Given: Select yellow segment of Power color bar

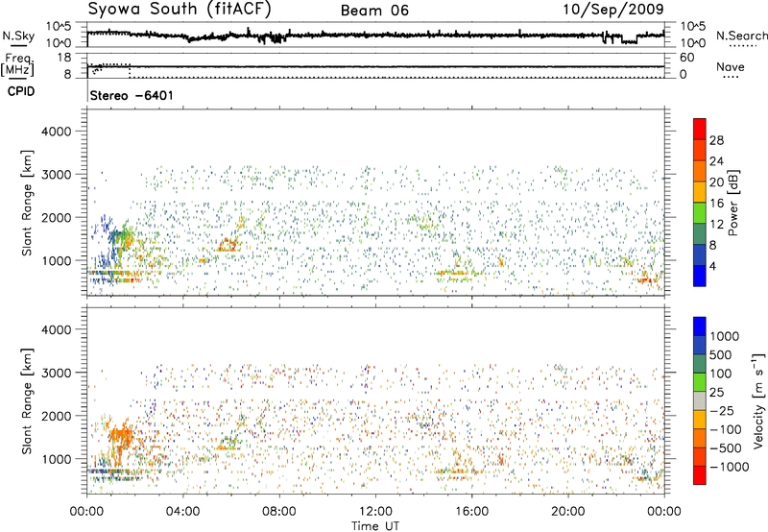Looking at the screenshot, I should 700,192.
